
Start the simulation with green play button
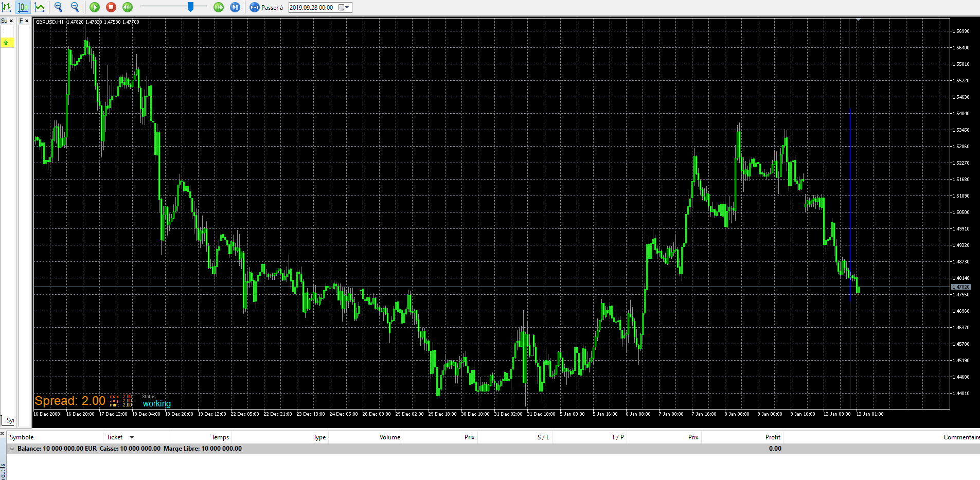pyautogui.click(x=95, y=7)
